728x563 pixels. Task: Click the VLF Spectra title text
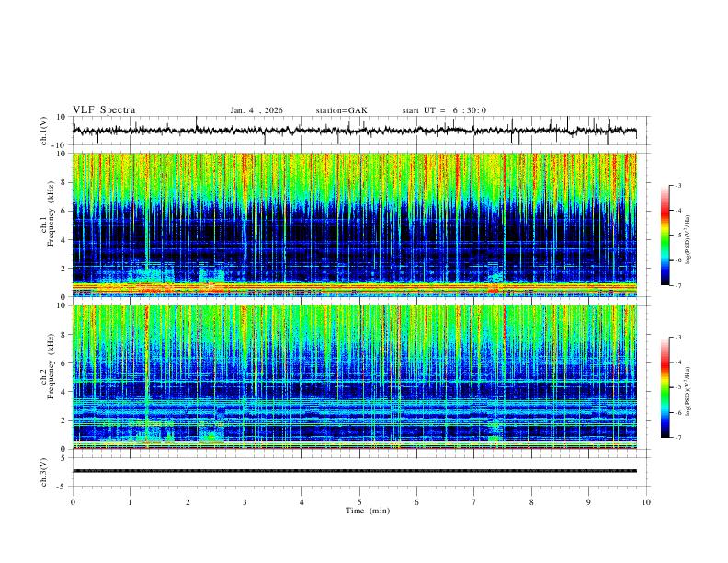click(104, 110)
